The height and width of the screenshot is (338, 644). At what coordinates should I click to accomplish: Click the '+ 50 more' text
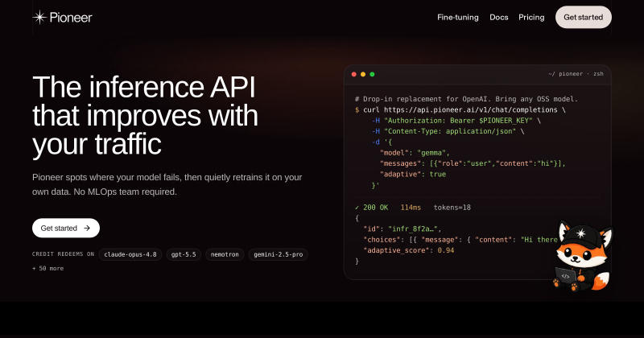(48, 268)
